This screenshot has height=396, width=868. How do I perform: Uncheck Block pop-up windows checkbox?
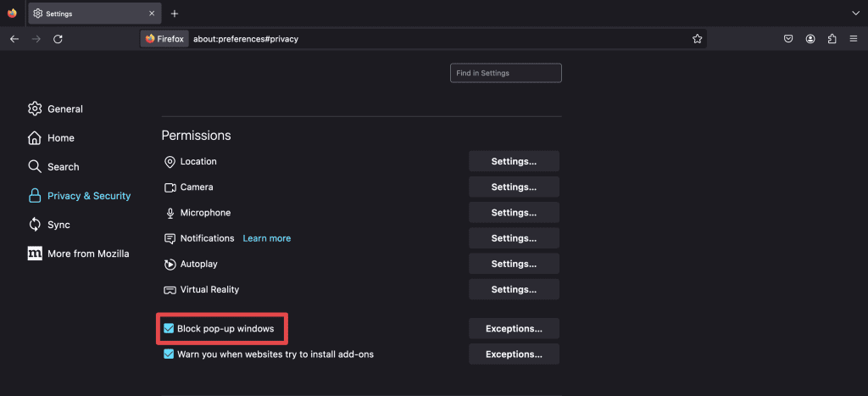pos(169,328)
